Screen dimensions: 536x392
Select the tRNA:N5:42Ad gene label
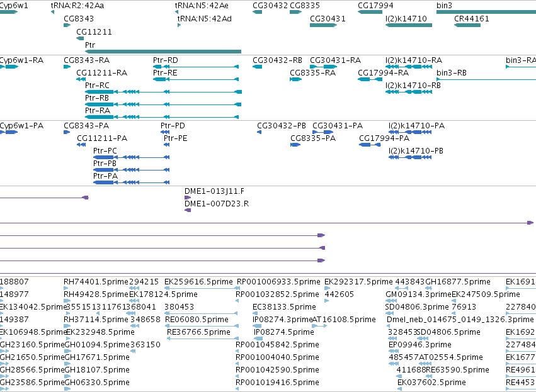click(x=205, y=18)
